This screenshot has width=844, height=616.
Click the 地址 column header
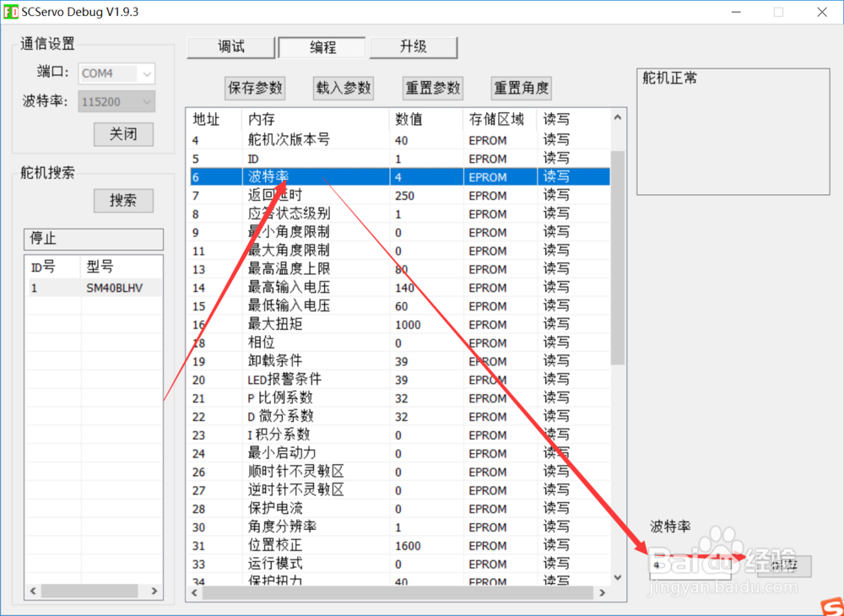[x=215, y=120]
